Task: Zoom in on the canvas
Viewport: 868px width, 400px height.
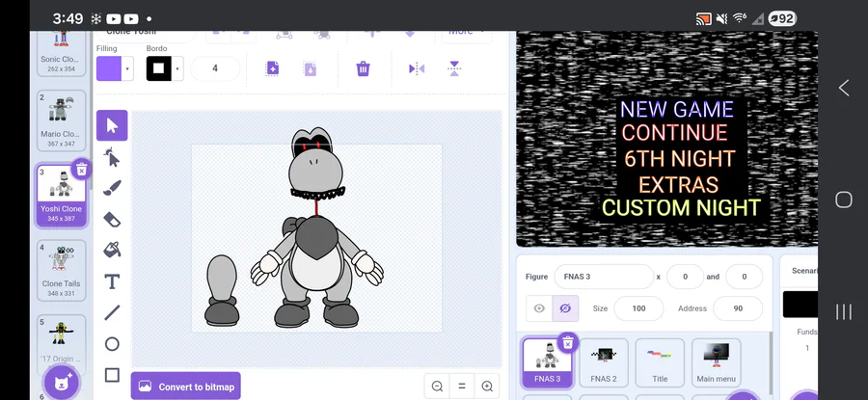Action: click(487, 387)
